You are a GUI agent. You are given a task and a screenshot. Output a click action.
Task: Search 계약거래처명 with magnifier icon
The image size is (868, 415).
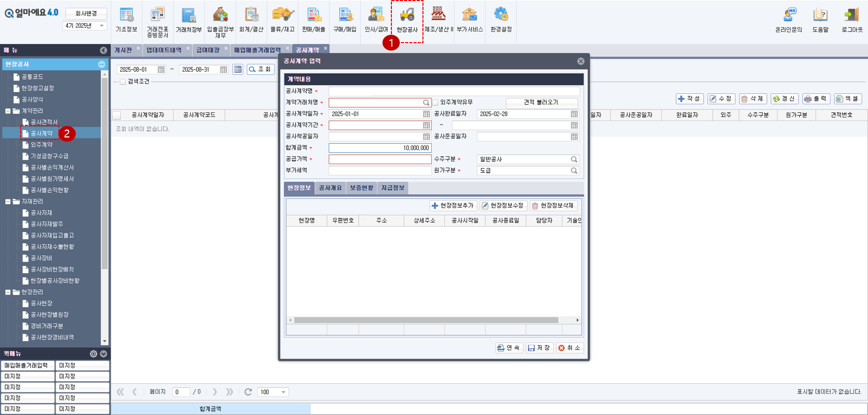(427, 103)
